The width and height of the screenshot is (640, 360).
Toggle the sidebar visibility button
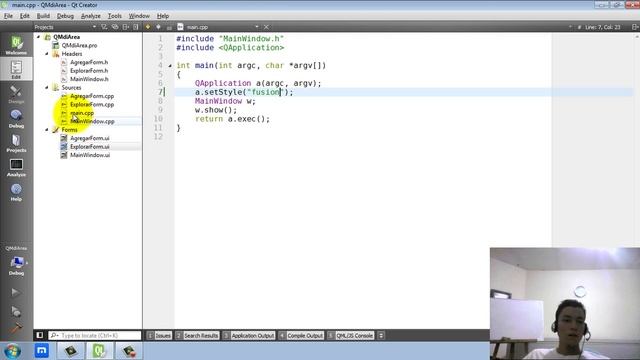(40, 335)
